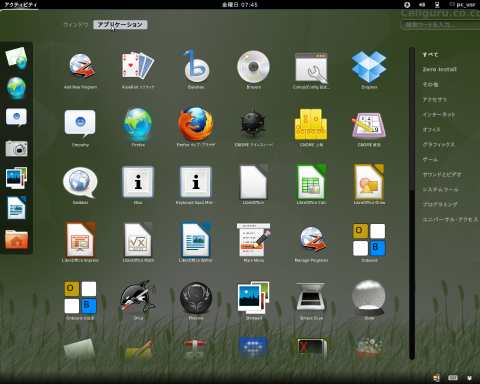Open the mail client from the dock
Viewport: 480px width, 384px height.
coord(16,58)
